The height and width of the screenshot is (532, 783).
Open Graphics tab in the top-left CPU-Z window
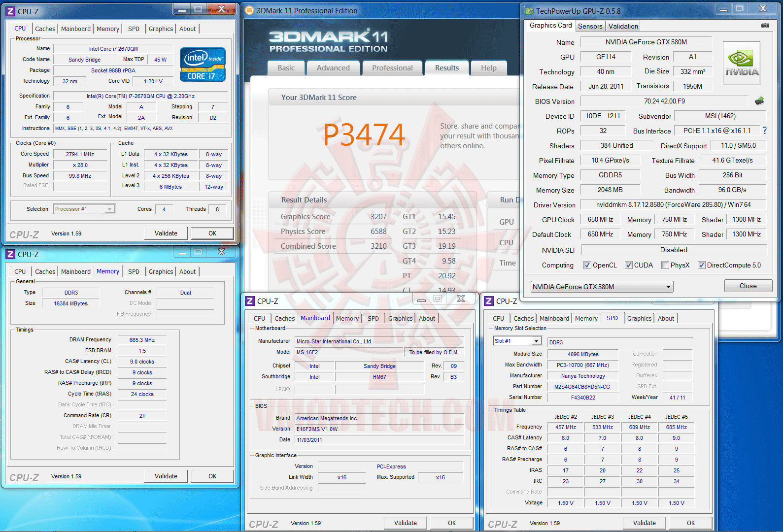point(161,29)
